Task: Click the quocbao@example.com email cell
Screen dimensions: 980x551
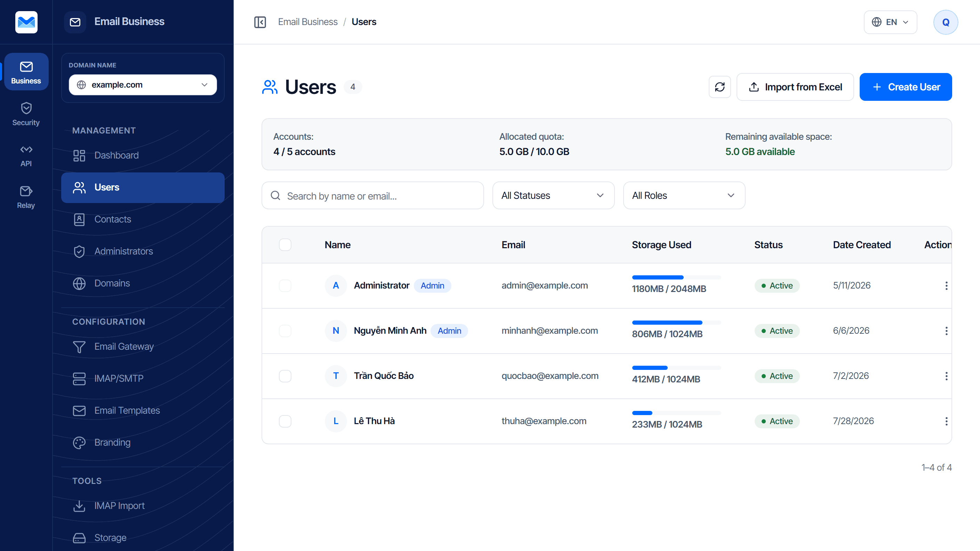Action: [x=550, y=376]
